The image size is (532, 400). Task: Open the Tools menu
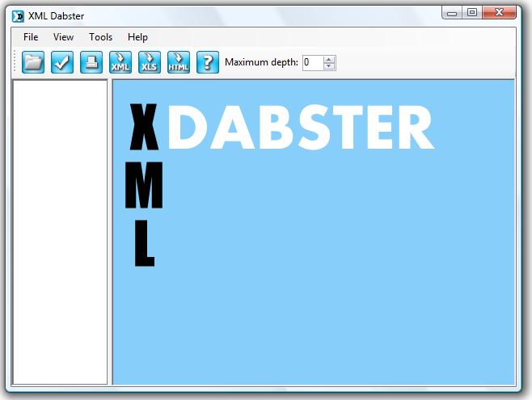point(100,37)
